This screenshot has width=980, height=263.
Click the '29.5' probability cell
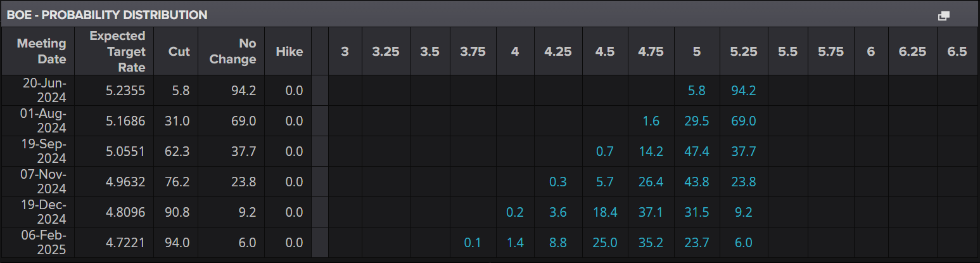point(697,121)
